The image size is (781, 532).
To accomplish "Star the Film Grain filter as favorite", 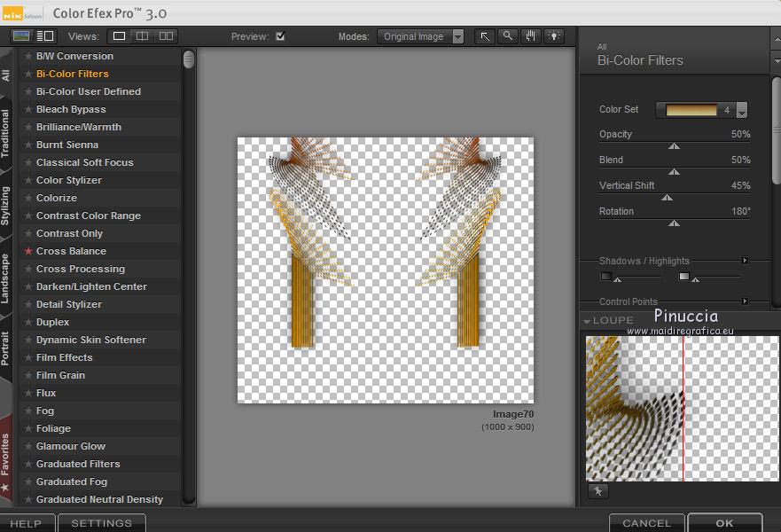I will click(28, 376).
